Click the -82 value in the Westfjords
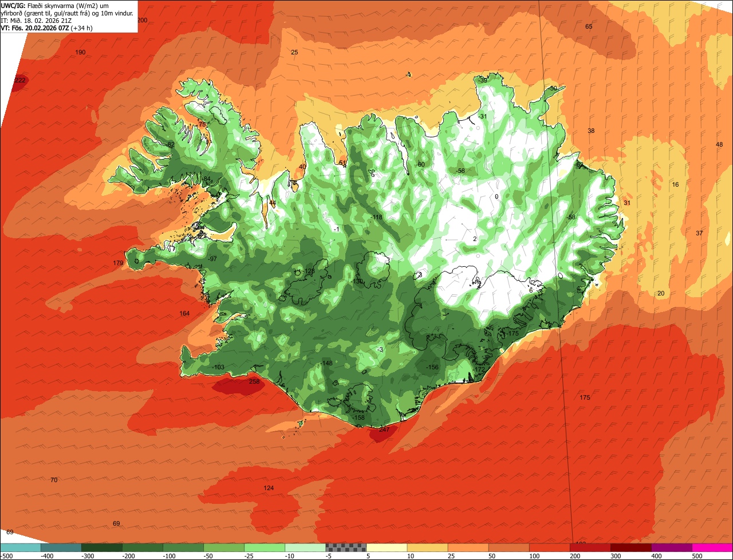The height and width of the screenshot is (560, 733). click(170, 144)
